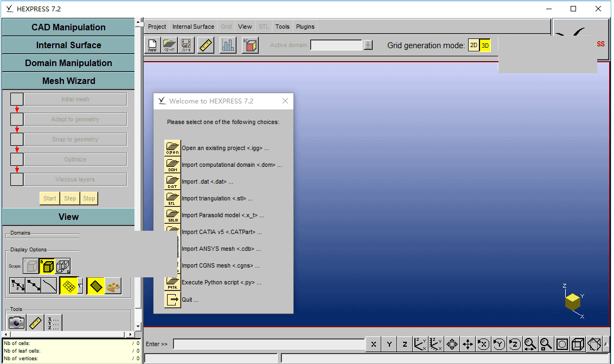This screenshot has width=614, height=364.
Task: View along the Y axis
Action: tap(389, 344)
